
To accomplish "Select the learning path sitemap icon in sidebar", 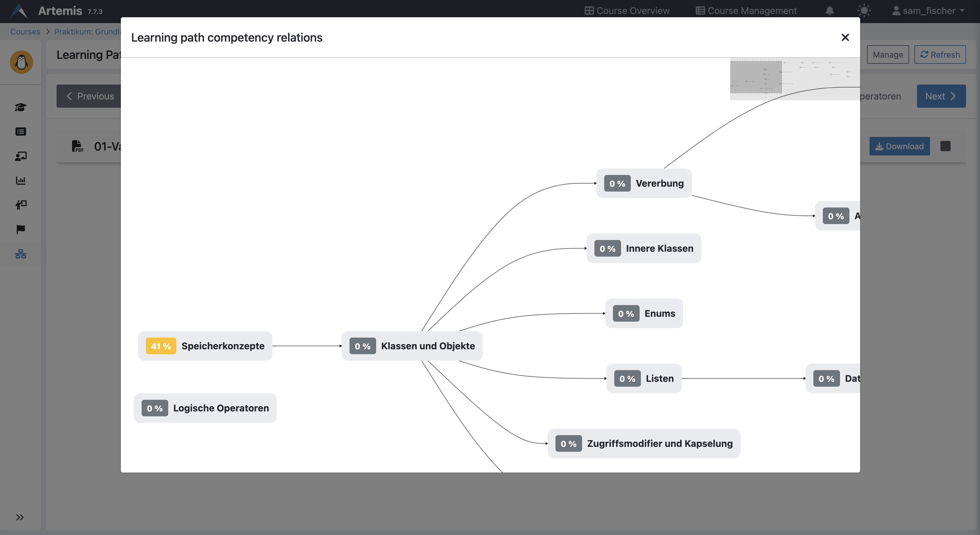I will click(21, 254).
